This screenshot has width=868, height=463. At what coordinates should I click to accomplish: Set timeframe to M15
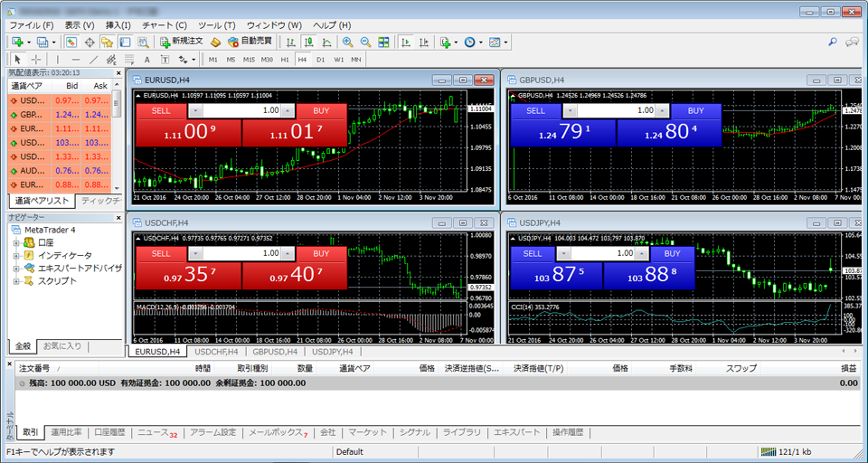[249, 60]
